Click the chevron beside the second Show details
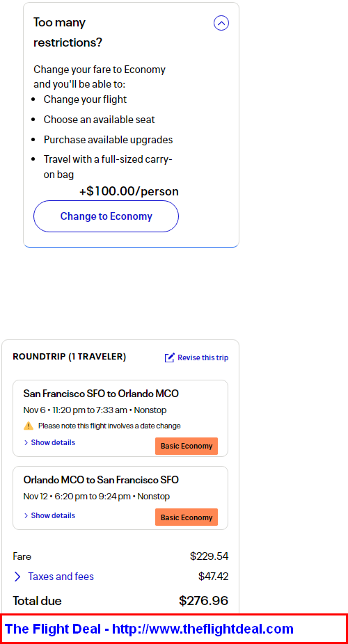Viewport: 348px width, 644px height. 26,515
